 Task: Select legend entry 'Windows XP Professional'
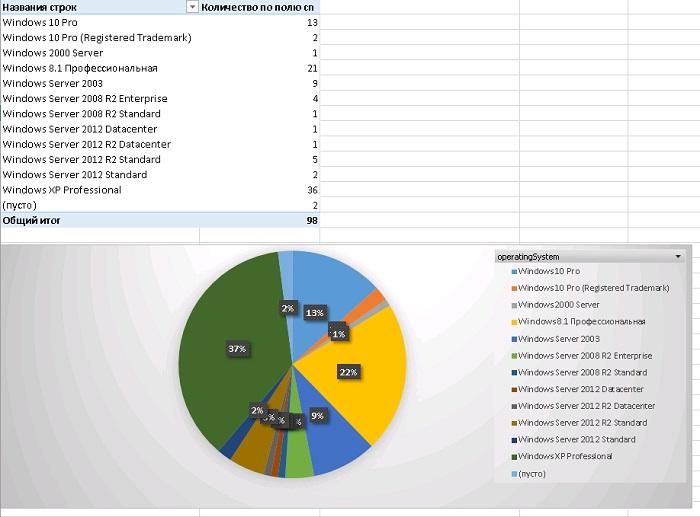(x=565, y=456)
